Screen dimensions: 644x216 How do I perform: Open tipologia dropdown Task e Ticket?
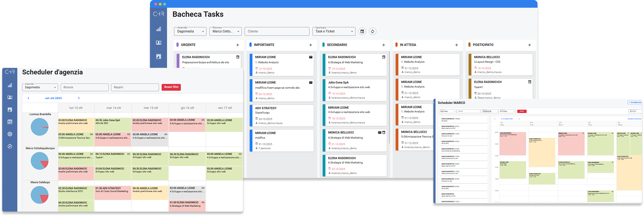coord(334,31)
